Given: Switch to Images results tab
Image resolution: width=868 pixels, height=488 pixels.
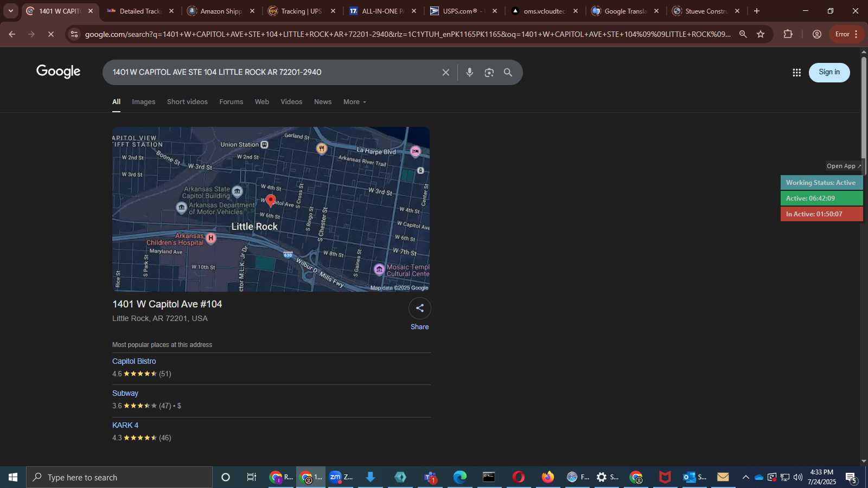Looking at the screenshot, I should click(x=144, y=102).
